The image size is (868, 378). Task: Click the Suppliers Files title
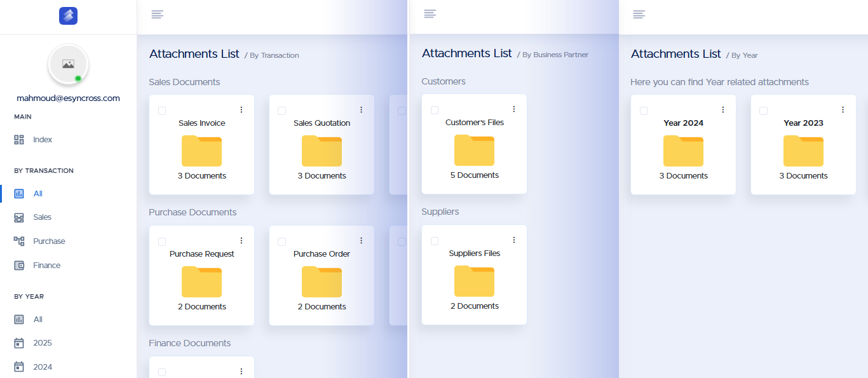pos(475,253)
